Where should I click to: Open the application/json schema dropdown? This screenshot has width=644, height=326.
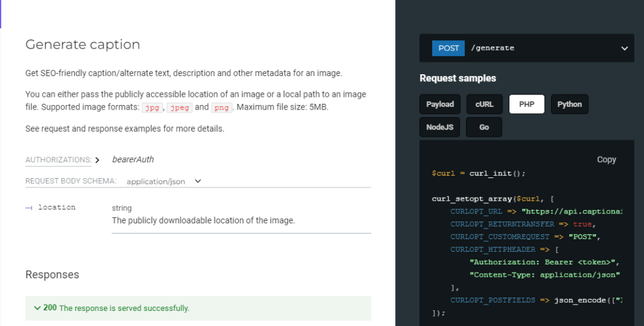pos(164,181)
